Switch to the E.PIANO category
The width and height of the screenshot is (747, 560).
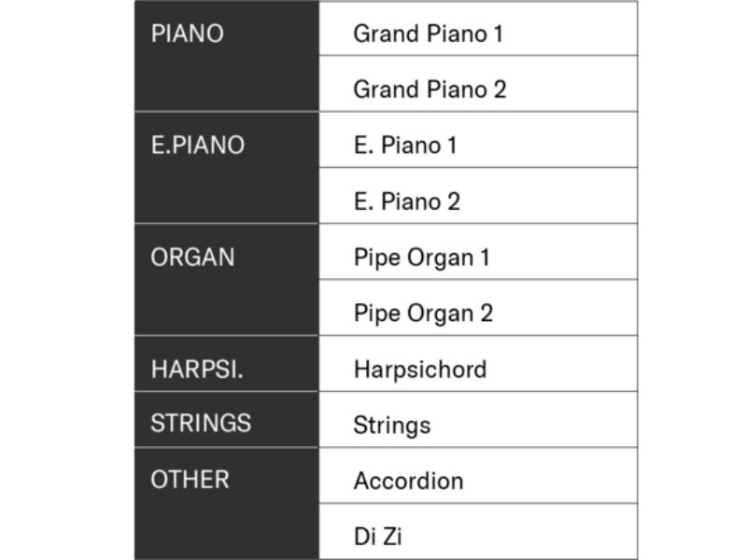pos(197,146)
